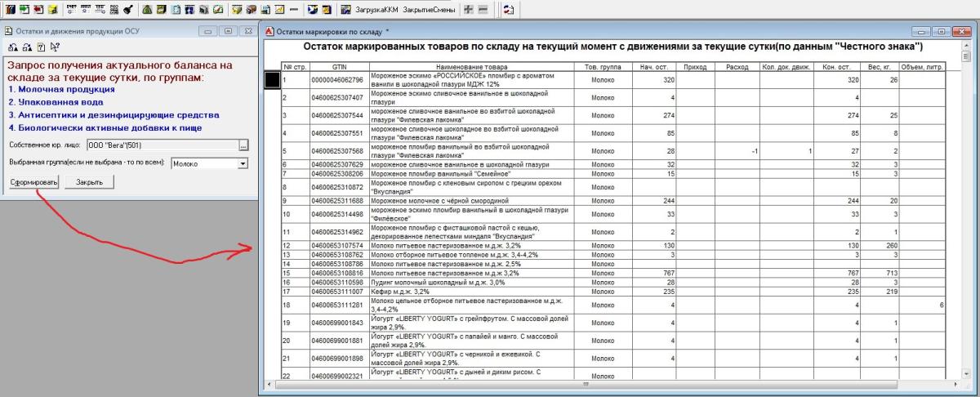Click the gray plus icon after ЗакрытиеСмены

click(x=470, y=9)
